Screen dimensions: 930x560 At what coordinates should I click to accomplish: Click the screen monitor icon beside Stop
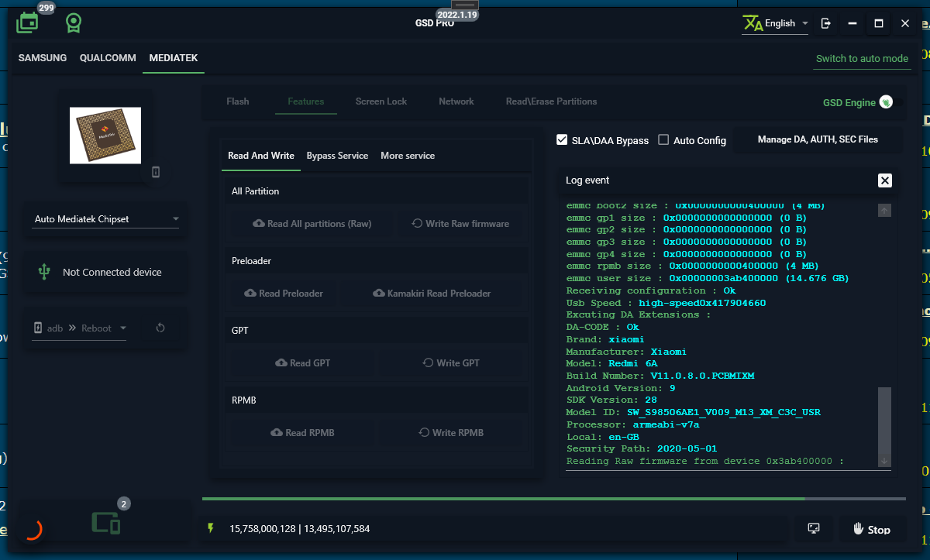[x=814, y=529]
